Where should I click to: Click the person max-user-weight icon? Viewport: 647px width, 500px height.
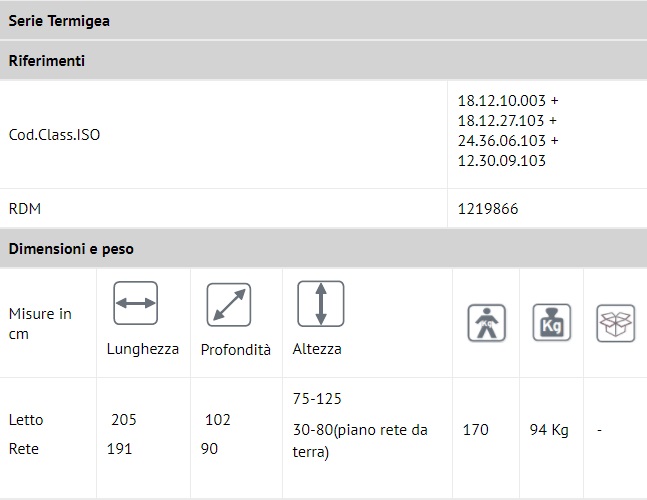tap(487, 323)
